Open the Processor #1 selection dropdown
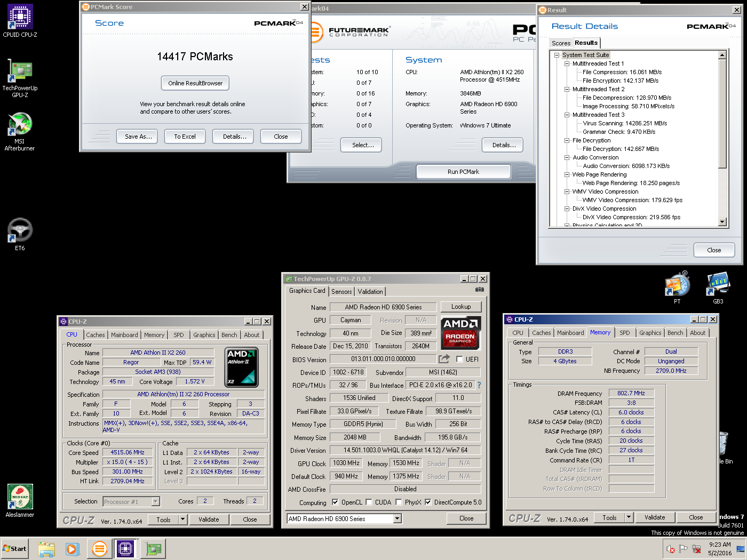Viewport: 747px width, 560px height. [x=155, y=502]
